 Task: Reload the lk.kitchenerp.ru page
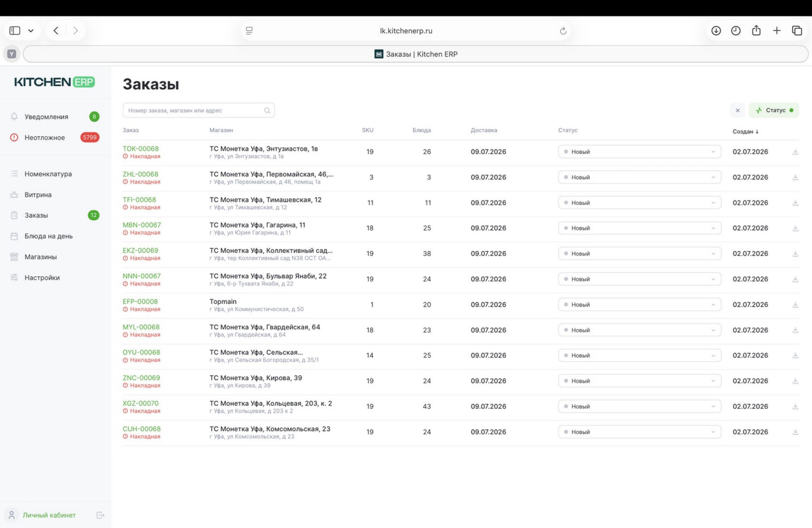[x=563, y=31]
